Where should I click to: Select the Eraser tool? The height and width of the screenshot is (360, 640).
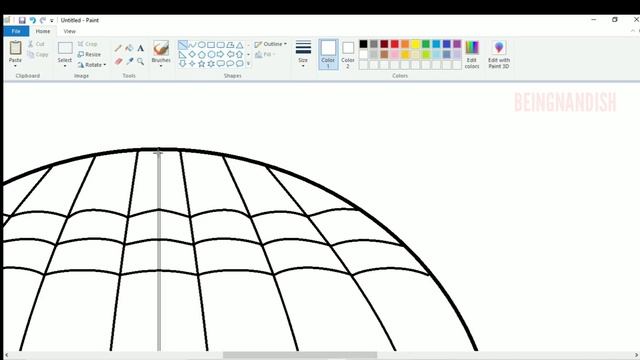click(118, 61)
